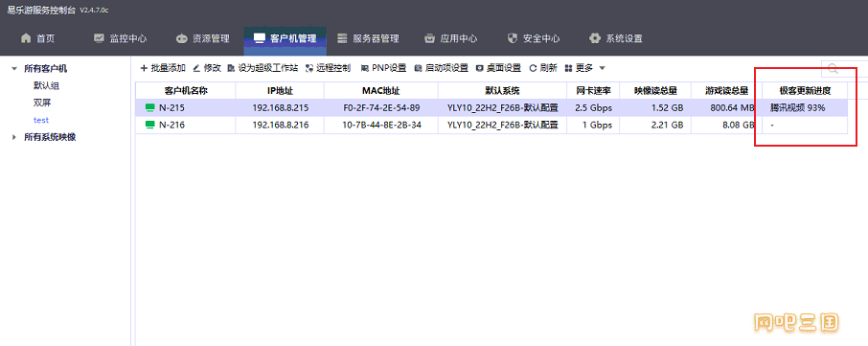The width and height of the screenshot is (868, 346).
Task: Open 桌面设置 desktop settings
Action: (498, 68)
